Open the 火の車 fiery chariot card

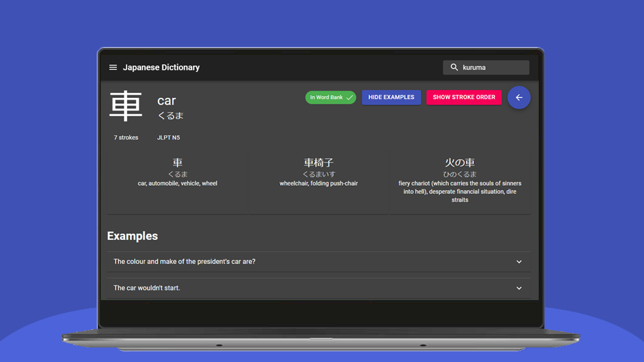[460, 182]
